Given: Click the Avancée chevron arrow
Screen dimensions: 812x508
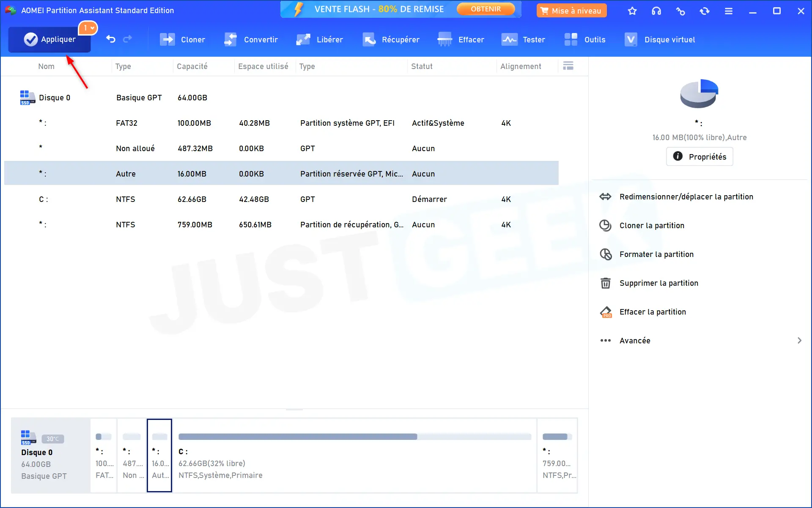Looking at the screenshot, I should click(x=799, y=340).
